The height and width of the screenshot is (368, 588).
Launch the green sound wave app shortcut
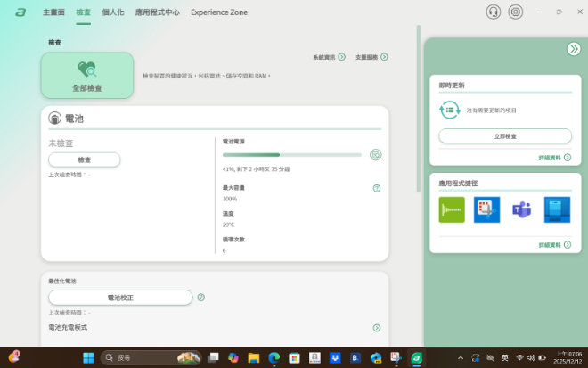(452, 209)
